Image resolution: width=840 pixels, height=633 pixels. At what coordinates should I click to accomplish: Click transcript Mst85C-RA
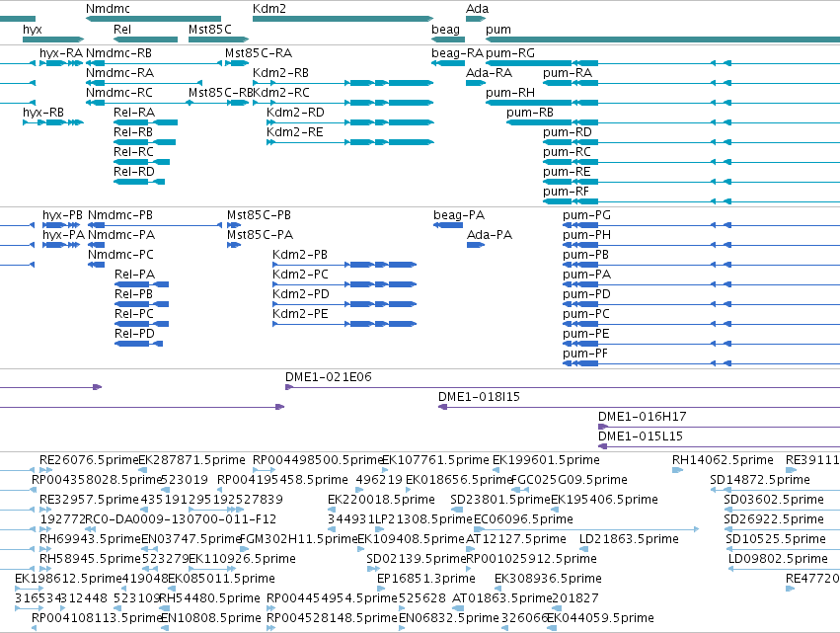tap(259, 53)
